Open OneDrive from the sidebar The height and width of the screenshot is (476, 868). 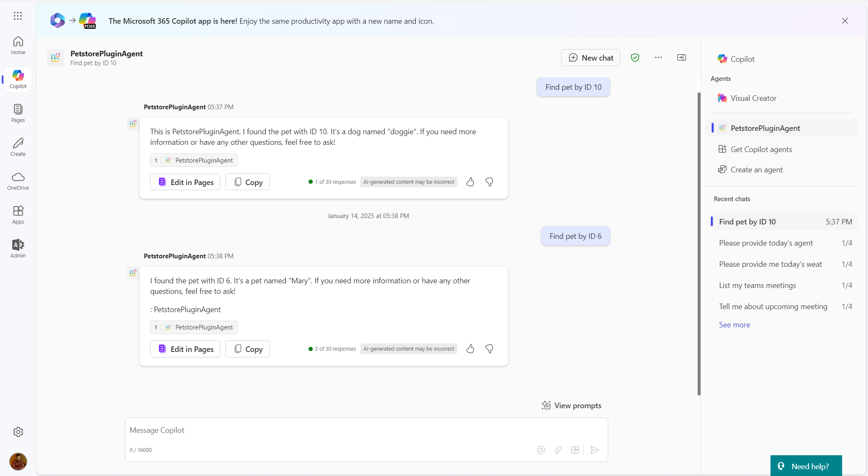[x=17, y=180]
